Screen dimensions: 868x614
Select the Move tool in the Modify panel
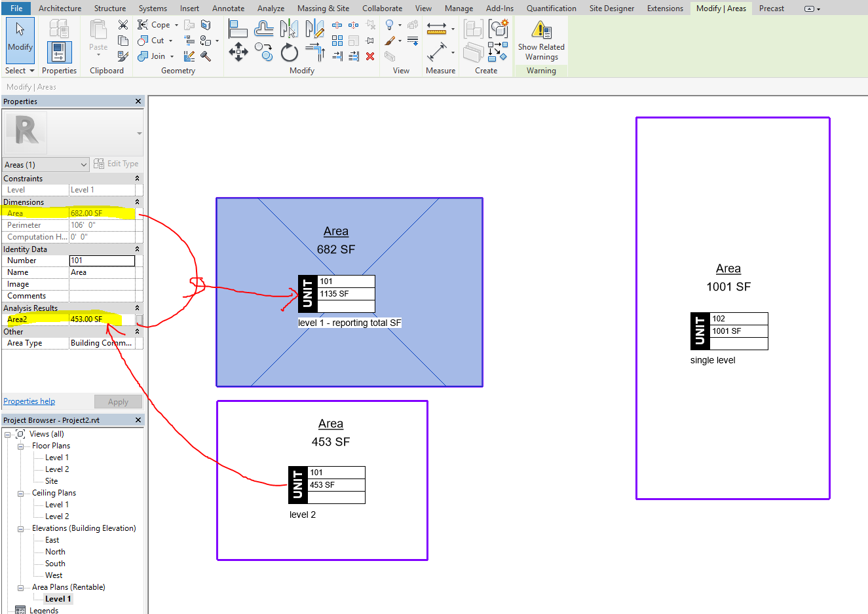(x=239, y=51)
